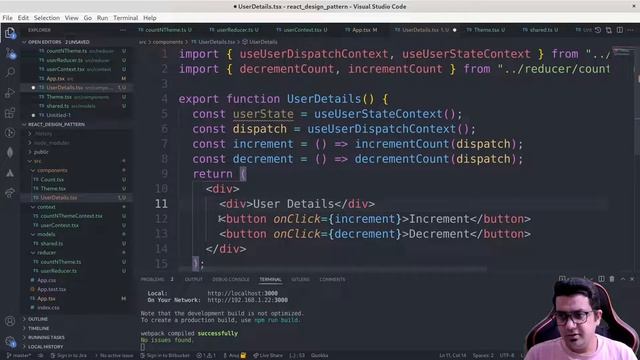Image resolution: width=640 pixels, height=360 pixels.
Task: Open Source Control view in activity bar
Action: pyautogui.click(x=10, y=53)
